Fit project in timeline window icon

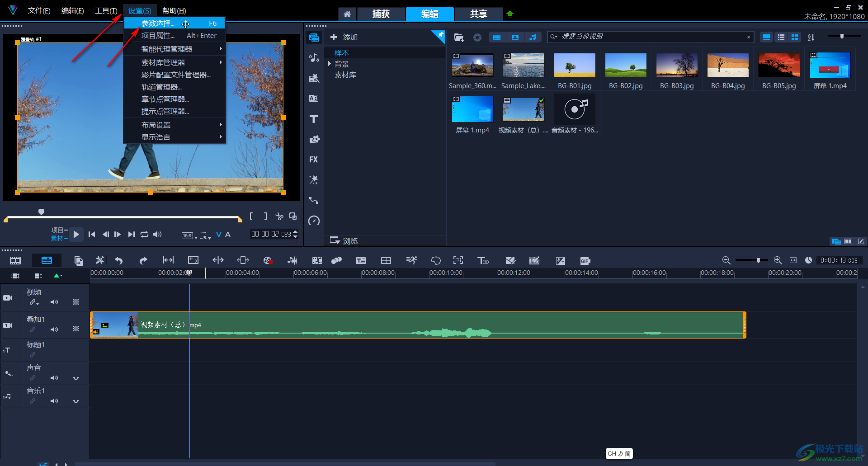click(x=793, y=260)
